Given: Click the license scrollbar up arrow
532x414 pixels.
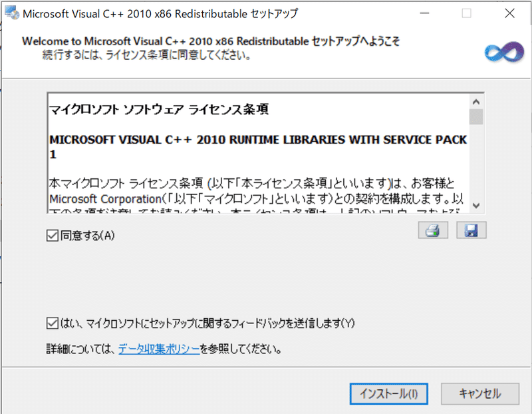Looking at the screenshot, I should [x=476, y=102].
